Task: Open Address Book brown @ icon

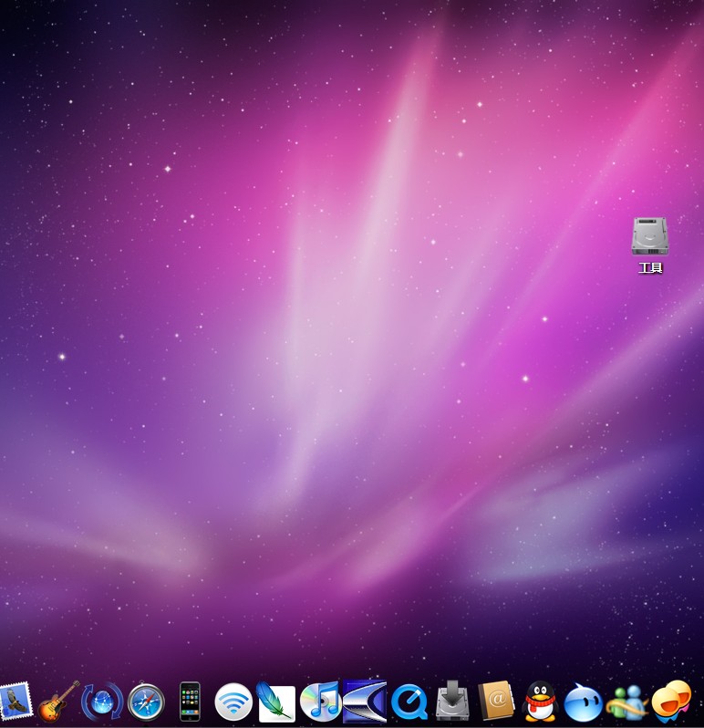Action: (x=497, y=701)
